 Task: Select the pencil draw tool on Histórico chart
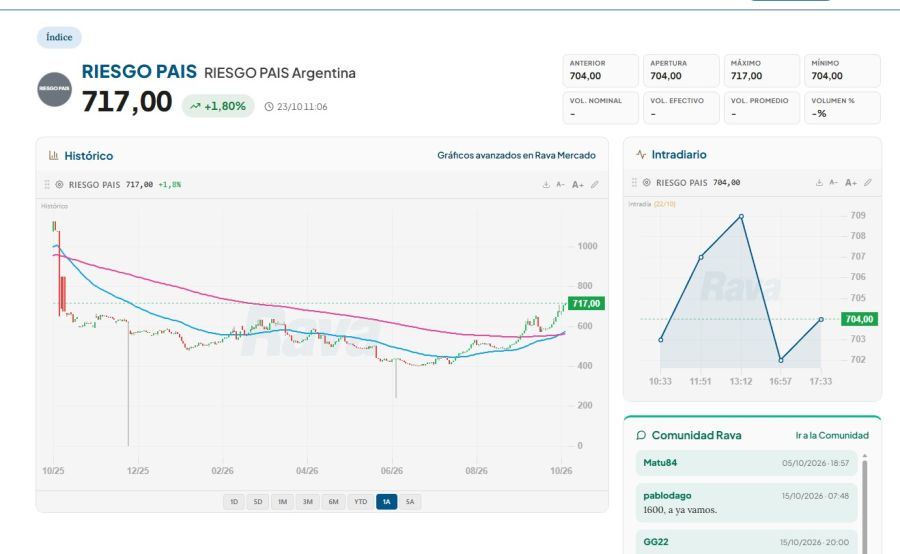point(595,184)
